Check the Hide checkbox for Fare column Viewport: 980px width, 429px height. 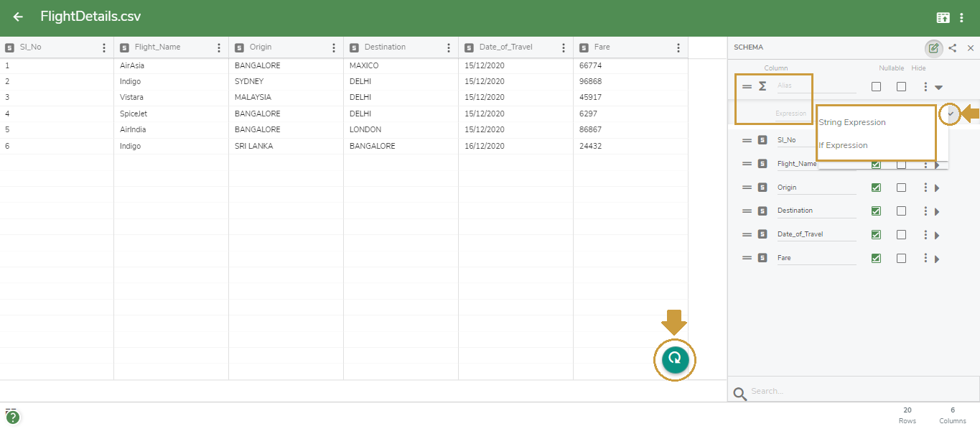coord(901,257)
